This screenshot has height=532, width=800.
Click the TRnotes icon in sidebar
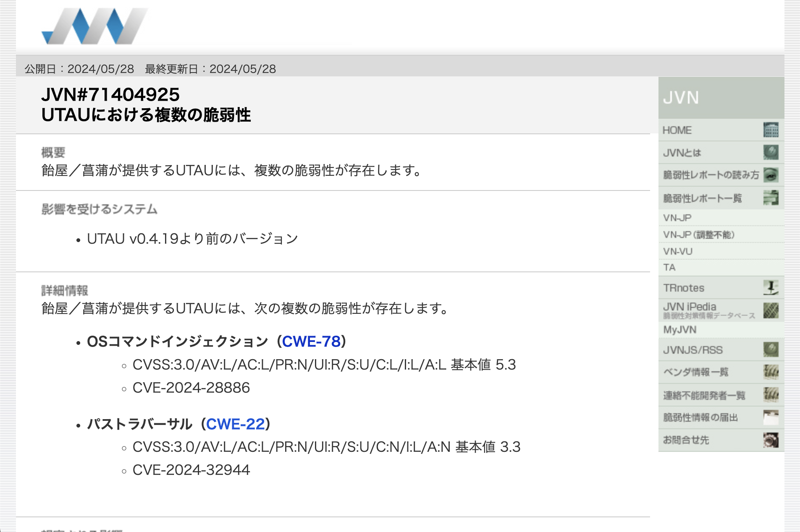(771, 288)
